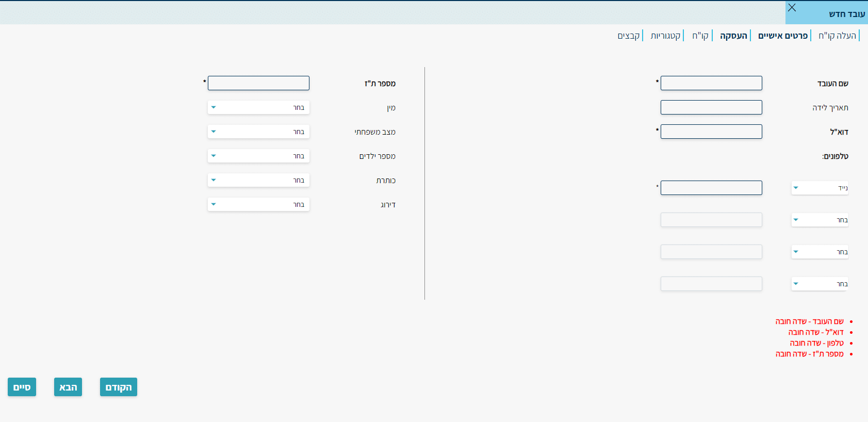Screen dimensions: 868x422
Task: Click the second phone number field
Action: (x=711, y=220)
